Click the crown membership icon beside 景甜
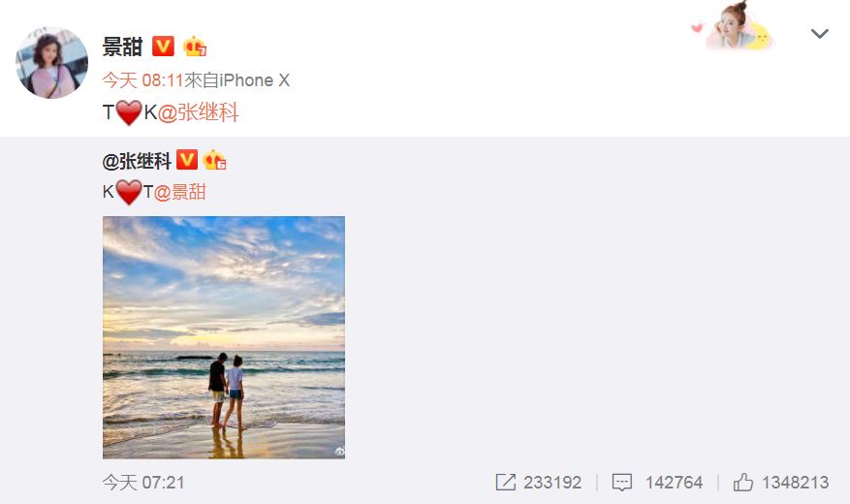 (x=195, y=47)
